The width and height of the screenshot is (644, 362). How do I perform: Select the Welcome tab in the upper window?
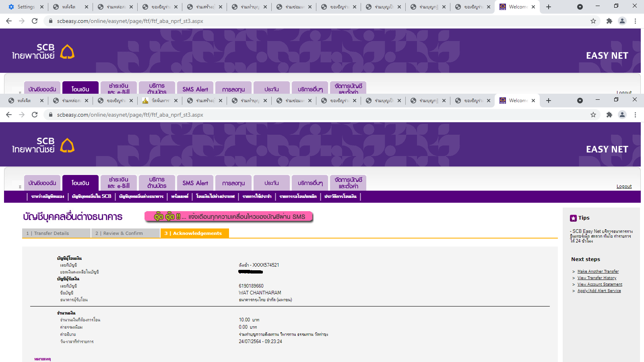coord(517,7)
